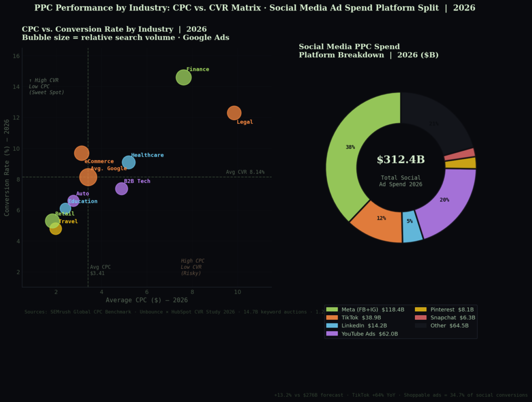Select the Auto bubble
This screenshot has height=402, width=532.
[73, 201]
